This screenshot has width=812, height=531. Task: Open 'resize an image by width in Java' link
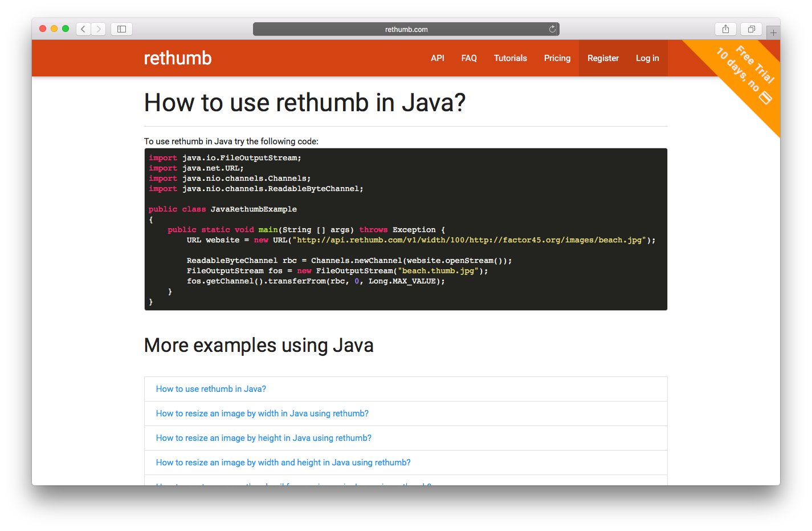[x=262, y=414]
